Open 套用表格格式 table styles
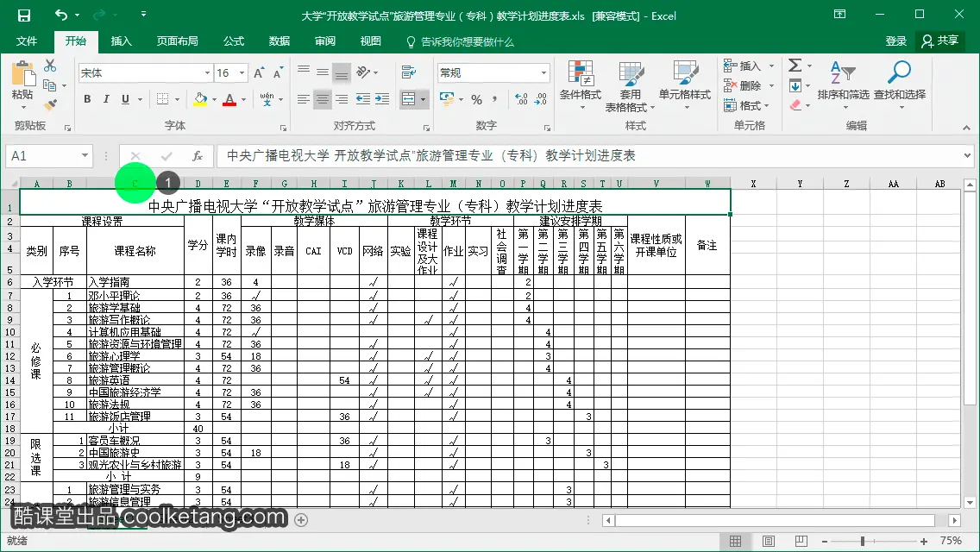980x552 pixels. (x=630, y=86)
